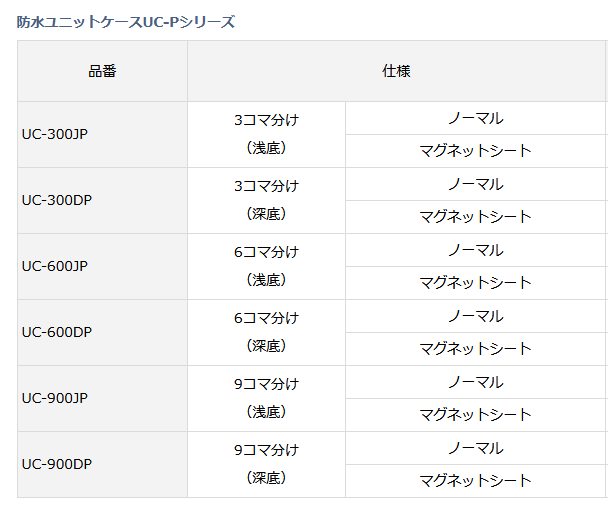Select the UC-300JP product number cell

pyautogui.click(x=55, y=134)
